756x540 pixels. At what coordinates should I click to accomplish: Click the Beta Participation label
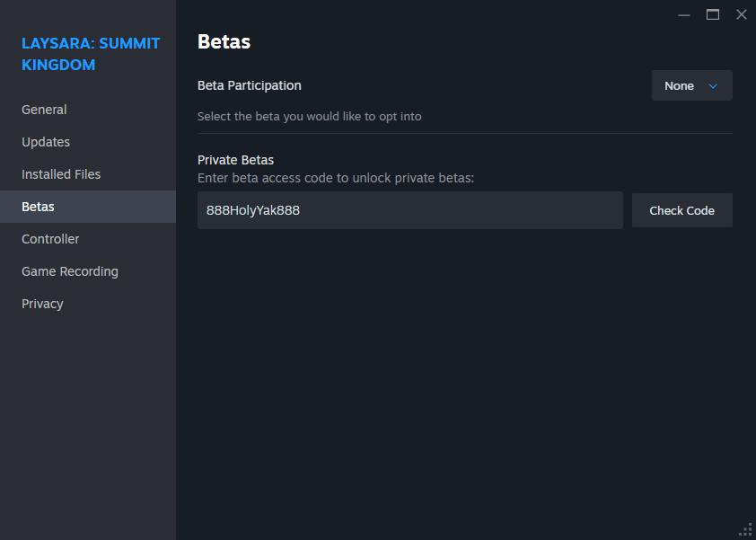pos(250,85)
